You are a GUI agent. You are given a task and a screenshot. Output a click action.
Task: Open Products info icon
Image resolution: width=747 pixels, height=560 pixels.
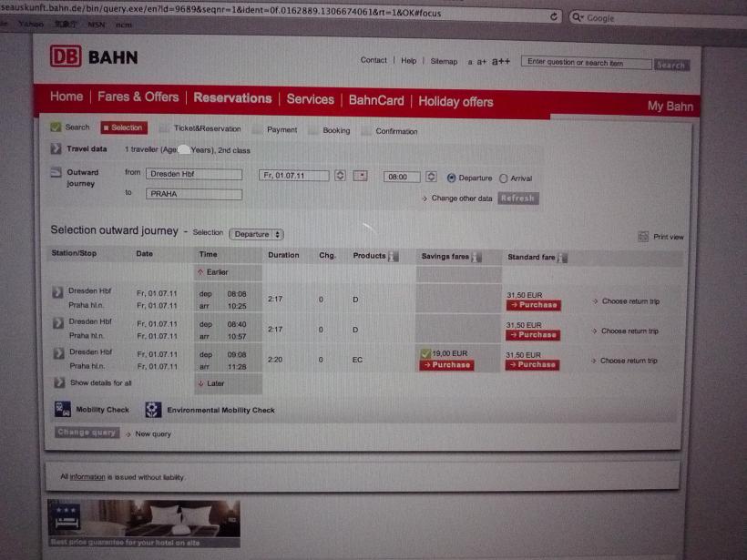393,256
